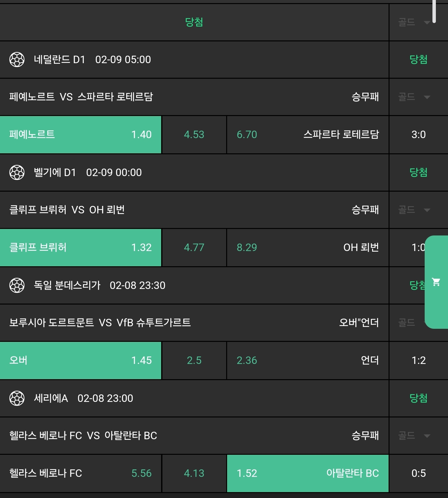Pick the 4.53 draw odds

coord(194,135)
